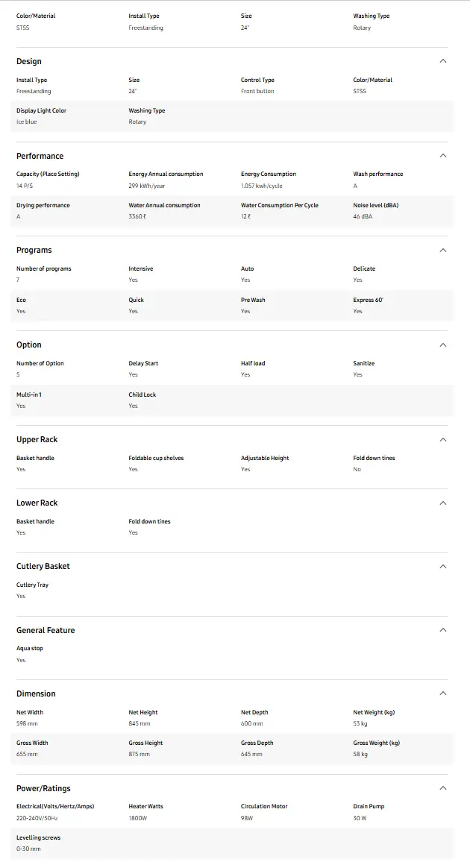Collapse the Dimension section chevron

[x=443, y=694]
